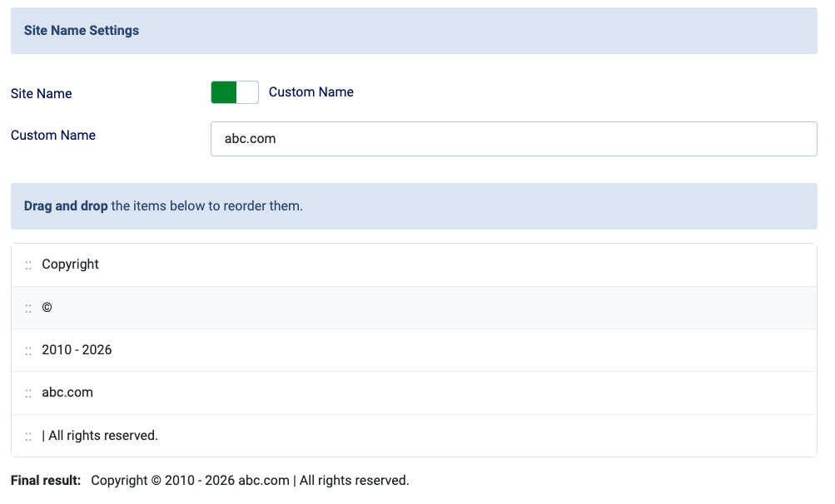Select the 2010 - 2026 list item

(77, 350)
